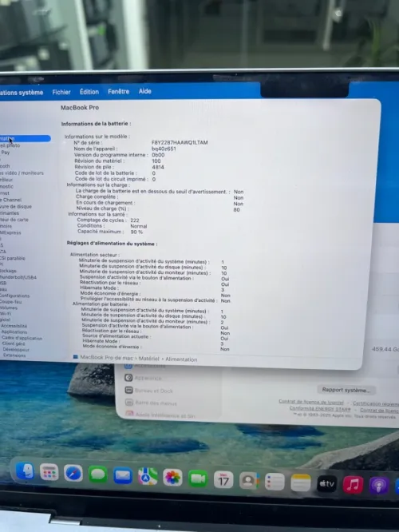Click the Rapport système… button
This screenshot has width=399, height=532.
[346, 390]
